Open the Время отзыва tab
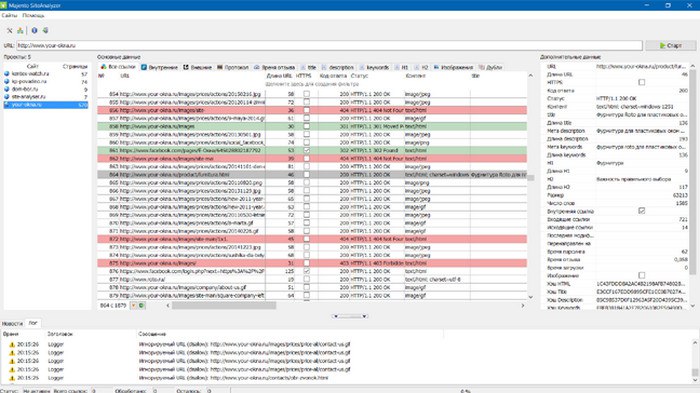700x393 pixels. tap(275, 67)
